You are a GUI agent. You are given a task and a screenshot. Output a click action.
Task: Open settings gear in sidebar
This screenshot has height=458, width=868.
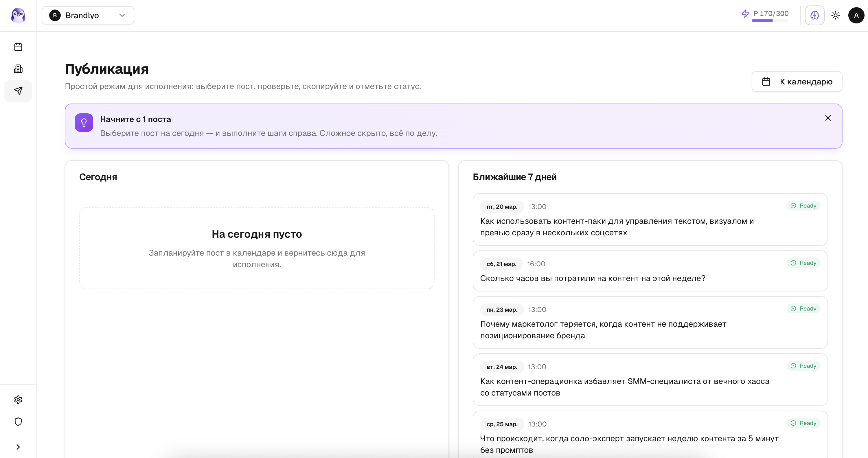18,399
